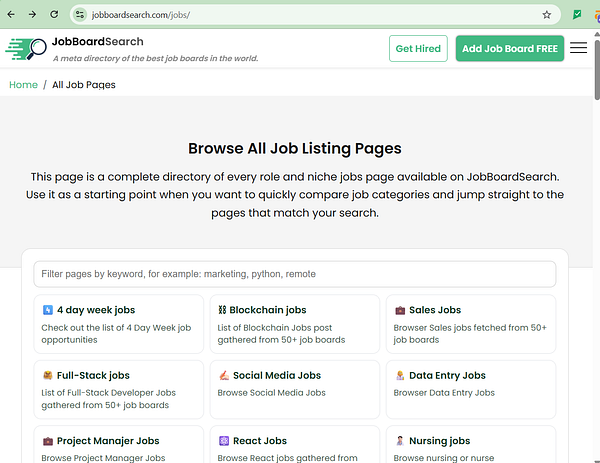Click 'Browser Sales jobs fetched from 50+' description

(x=470, y=328)
